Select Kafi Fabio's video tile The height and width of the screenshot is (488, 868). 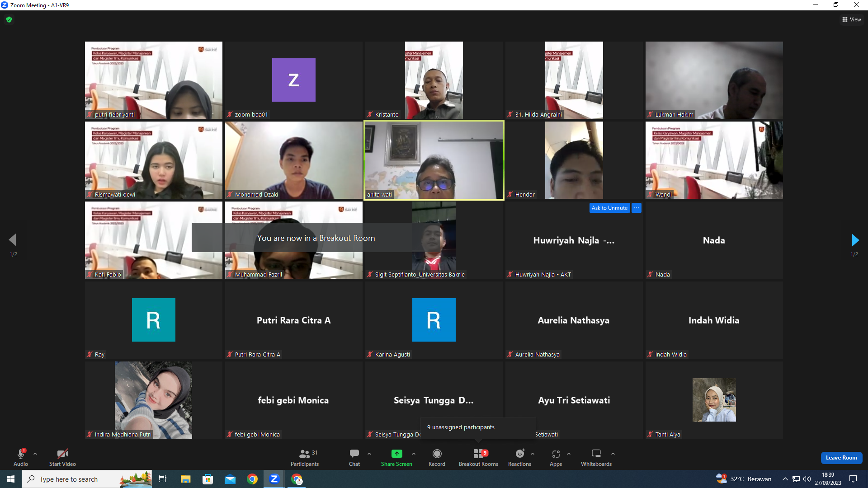pyautogui.click(x=154, y=240)
